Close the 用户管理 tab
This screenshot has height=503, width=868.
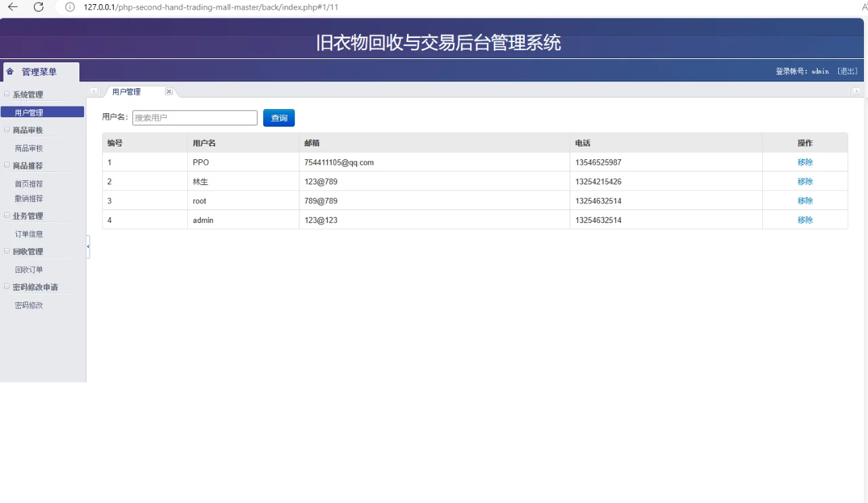pos(168,91)
